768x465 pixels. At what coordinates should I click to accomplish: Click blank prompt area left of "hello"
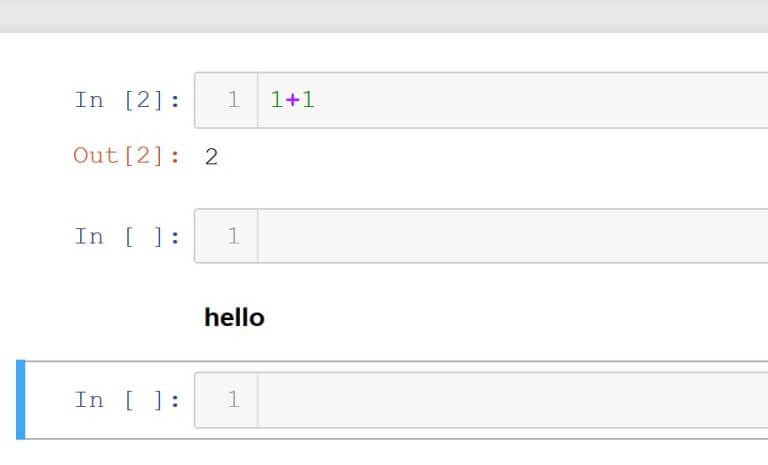coord(110,318)
